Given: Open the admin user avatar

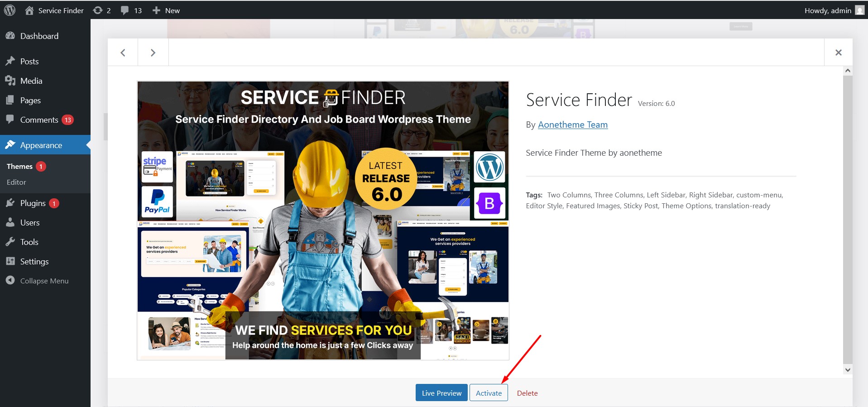Looking at the screenshot, I should point(859,10).
